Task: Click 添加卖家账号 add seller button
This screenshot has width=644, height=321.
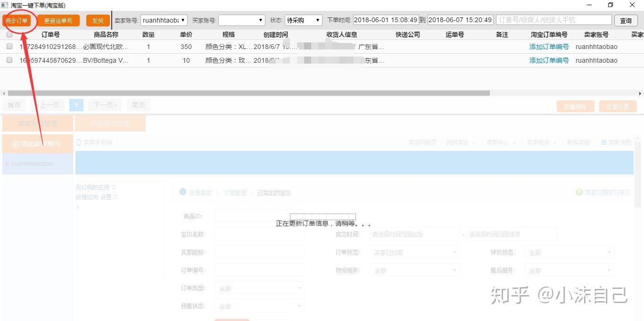Action: tap(38, 144)
